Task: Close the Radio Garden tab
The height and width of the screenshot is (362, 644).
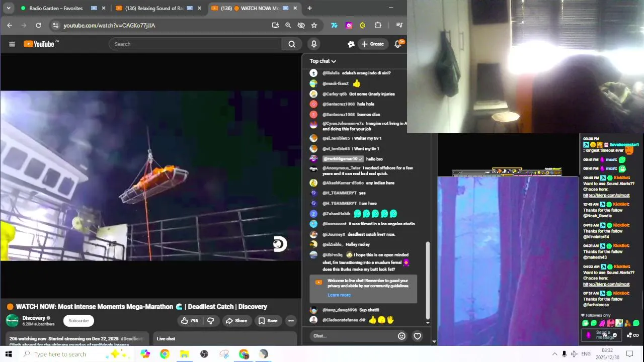Action: pyautogui.click(x=104, y=8)
